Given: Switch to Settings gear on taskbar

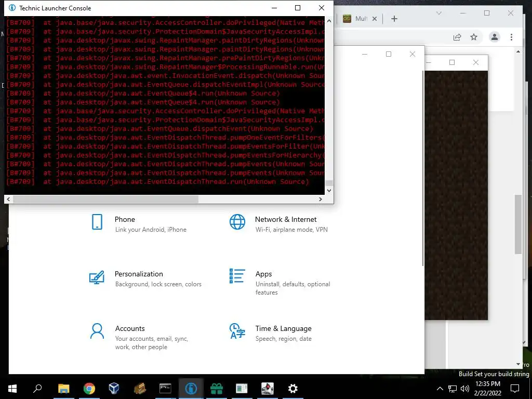Looking at the screenshot, I should pyautogui.click(x=293, y=389).
